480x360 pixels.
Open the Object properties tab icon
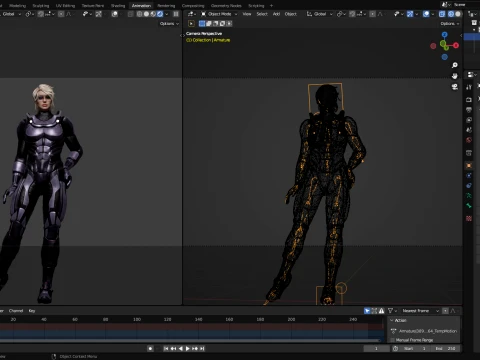[469, 166]
